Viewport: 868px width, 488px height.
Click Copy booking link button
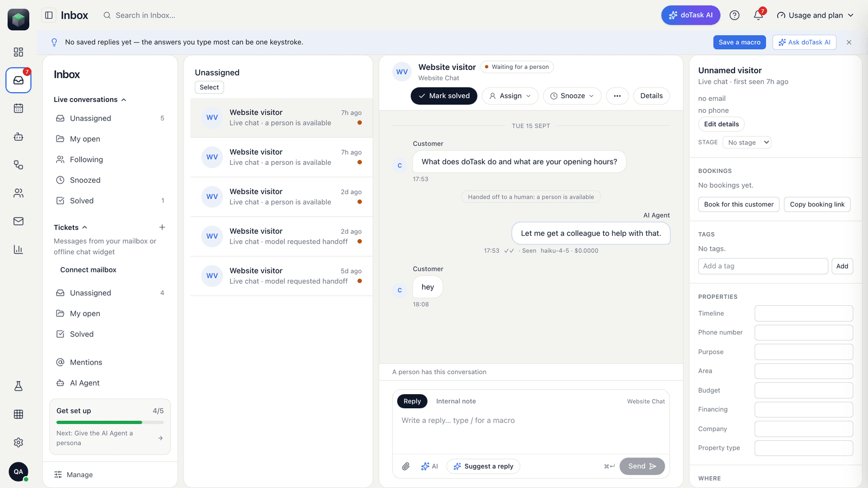(817, 204)
